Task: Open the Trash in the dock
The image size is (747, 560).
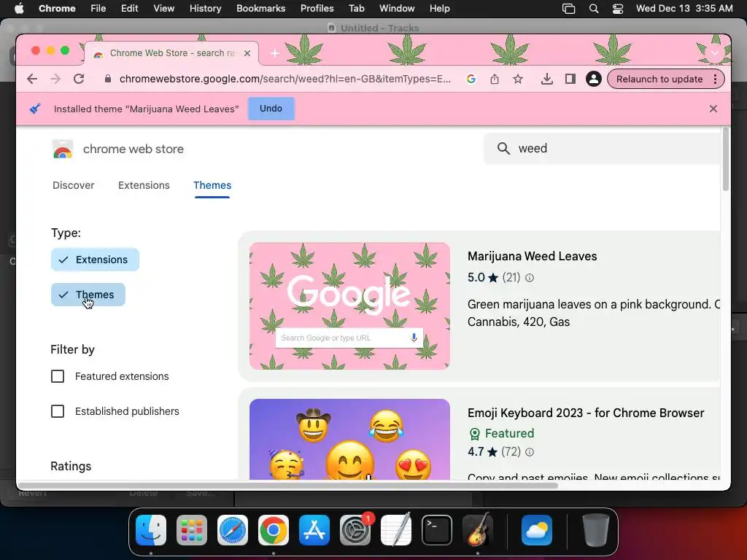Action: click(595, 530)
